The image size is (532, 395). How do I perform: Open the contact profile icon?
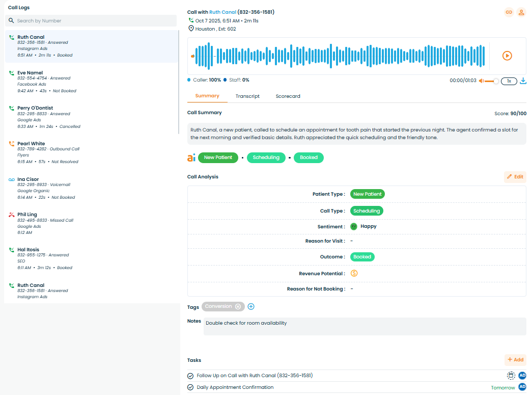pos(521,12)
